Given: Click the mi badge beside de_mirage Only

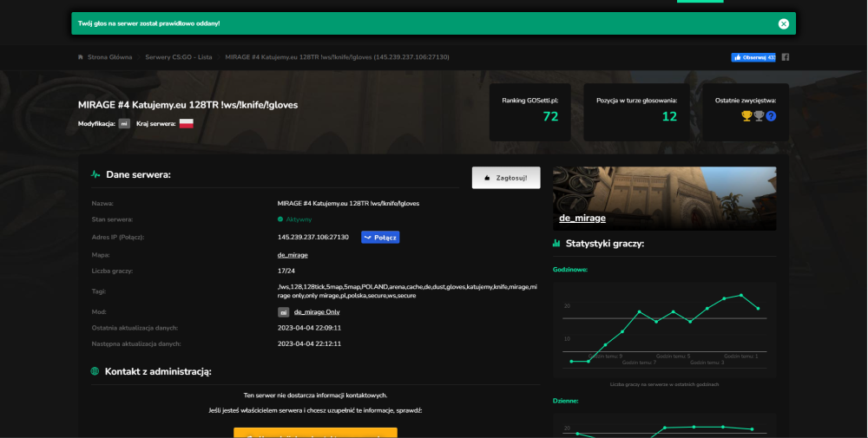Looking at the screenshot, I should click(x=284, y=312).
